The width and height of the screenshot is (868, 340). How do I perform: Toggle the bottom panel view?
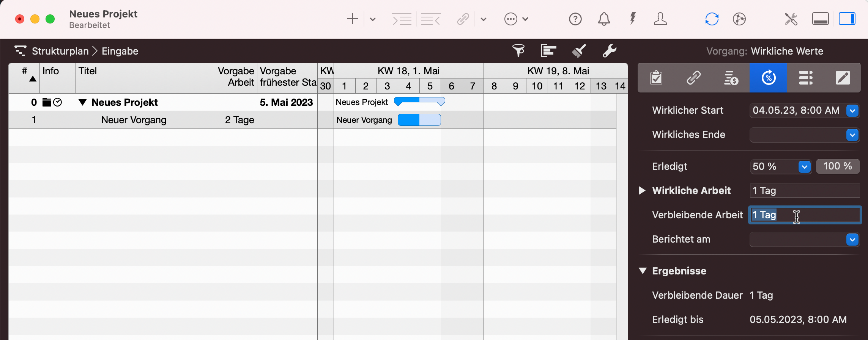tap(820, 19)
